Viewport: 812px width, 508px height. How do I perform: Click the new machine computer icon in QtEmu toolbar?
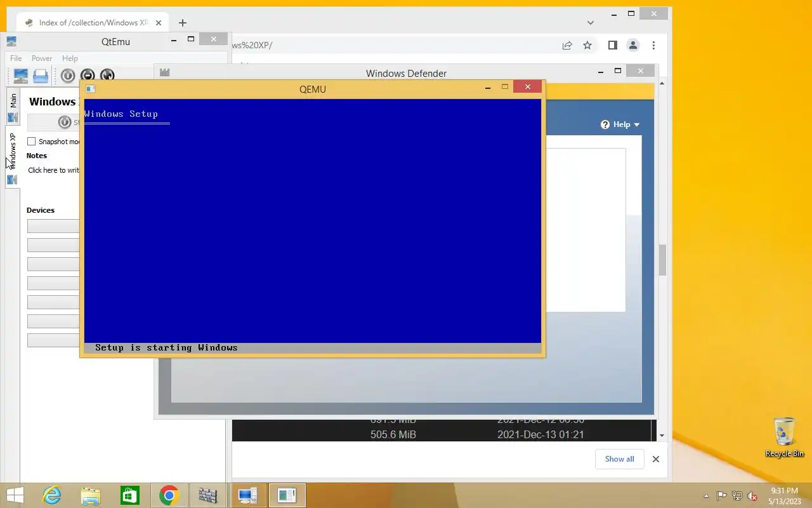[21, 76]
